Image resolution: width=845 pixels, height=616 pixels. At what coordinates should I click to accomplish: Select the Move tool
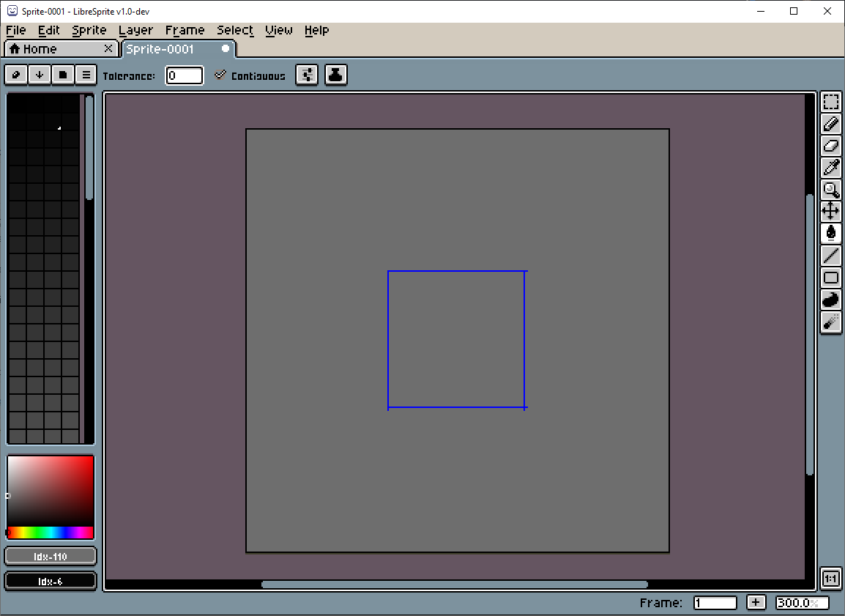pos(830,211)
